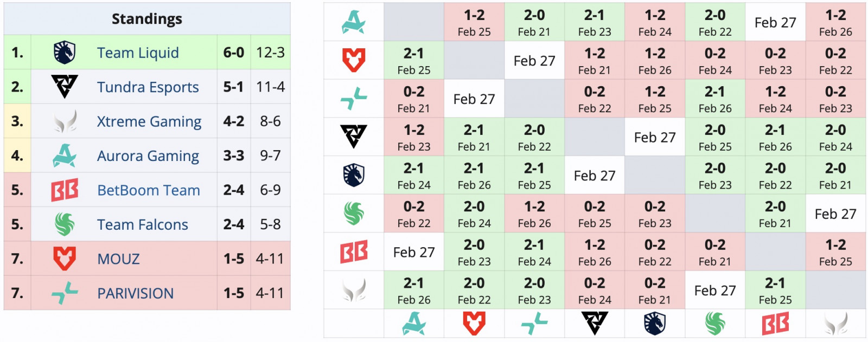Click Team Liquid's 6-0 series record
This screenshot has width=868, height=342.
point(234,53)
